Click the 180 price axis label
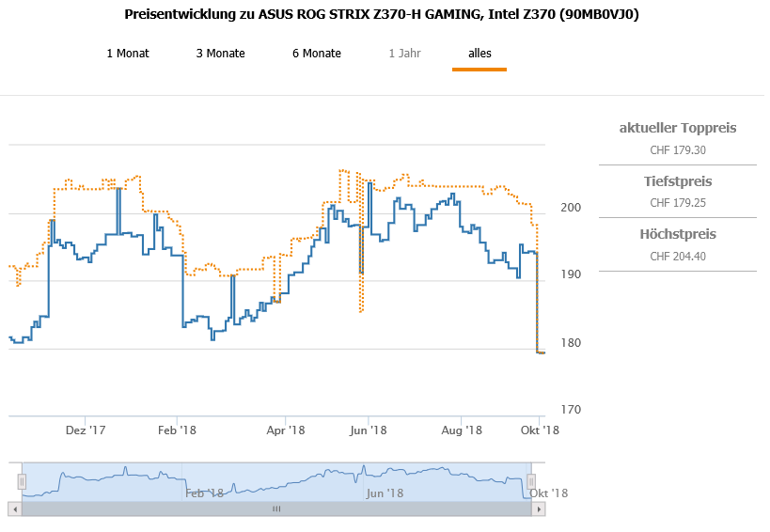The width and height of the screenshot is (770, 532). pyautogui.click(x=571, y=342)
